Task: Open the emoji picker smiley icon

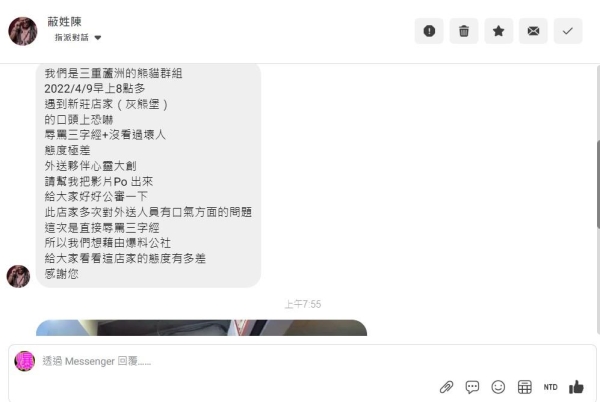Action: click(498, 387)
